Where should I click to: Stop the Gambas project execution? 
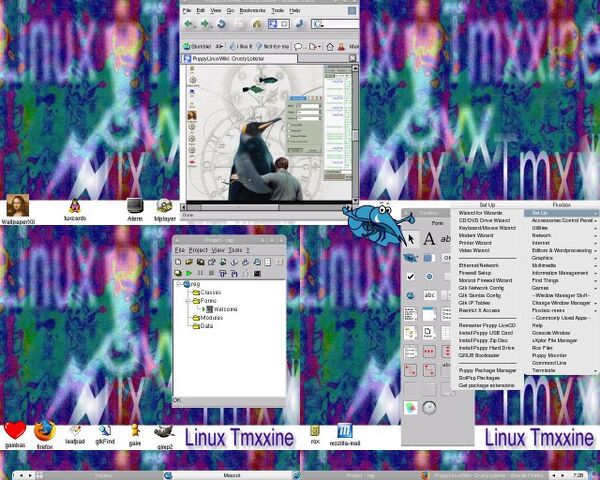point(211,273)
